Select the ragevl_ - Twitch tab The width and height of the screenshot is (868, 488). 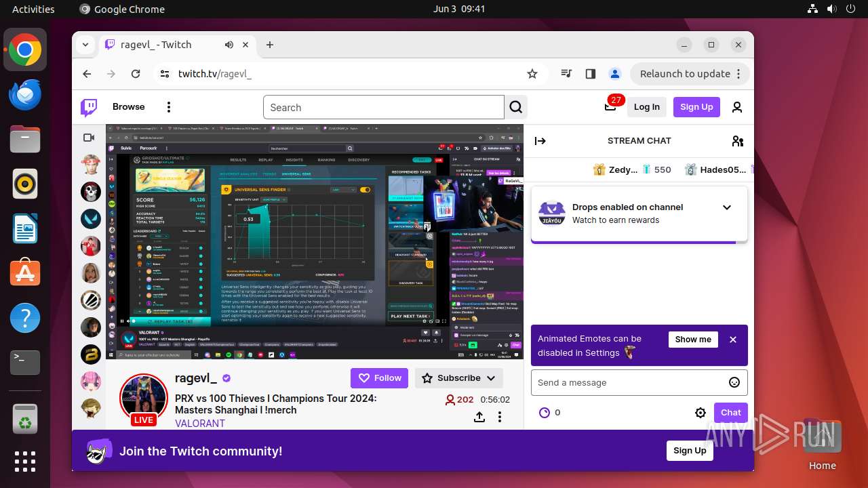tap(176, 45)
